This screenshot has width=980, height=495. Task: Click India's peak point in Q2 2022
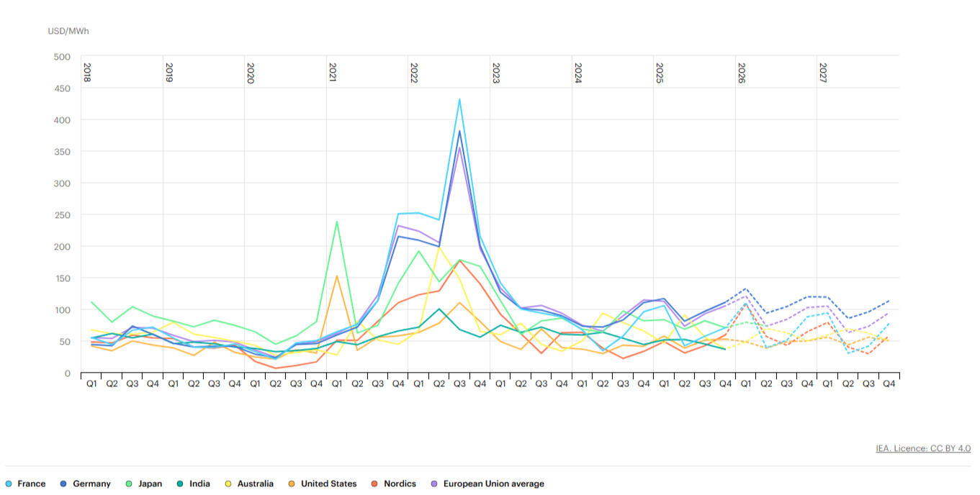(x=439, y=309)
